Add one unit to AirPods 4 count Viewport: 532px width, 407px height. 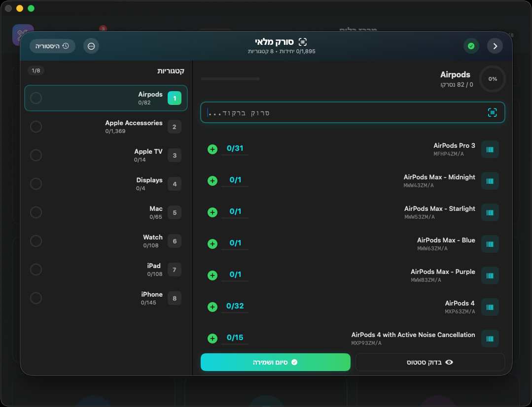(x=213, y=307)
